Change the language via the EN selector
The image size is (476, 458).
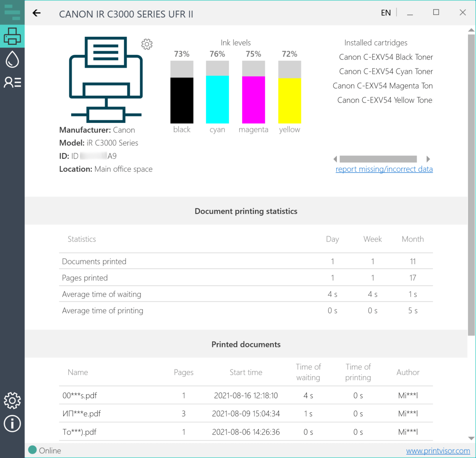coord(386,13)
